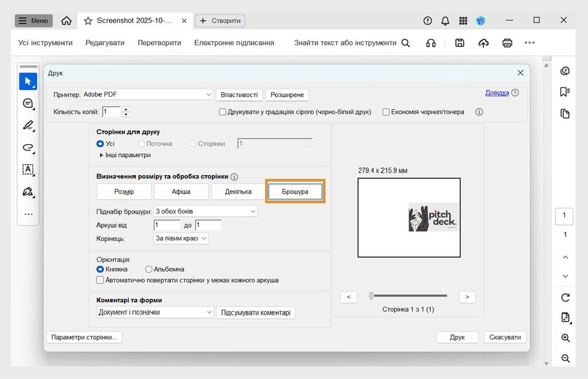
Task: Select the comment bubble tool
Action: [x=28, y=103]
